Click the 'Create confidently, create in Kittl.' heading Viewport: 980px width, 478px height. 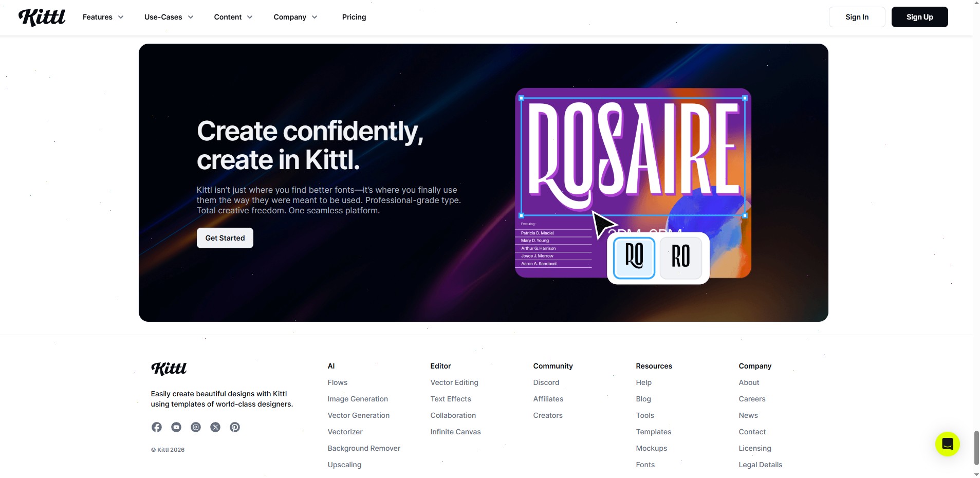[310, 145]
